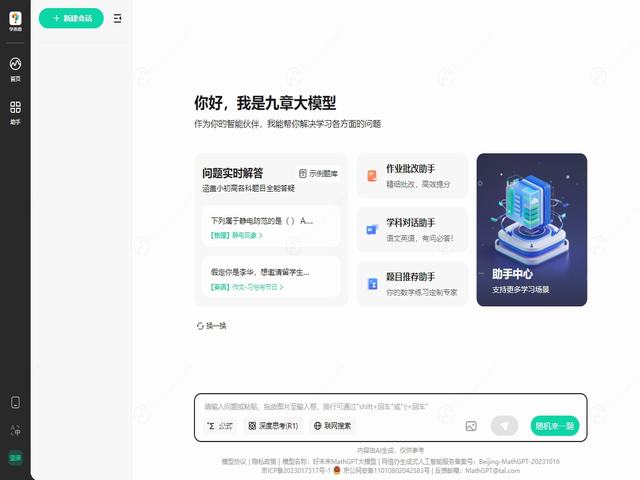Open the 题目推荐助手 card
640x480 pixels.
tap(412, 284)
